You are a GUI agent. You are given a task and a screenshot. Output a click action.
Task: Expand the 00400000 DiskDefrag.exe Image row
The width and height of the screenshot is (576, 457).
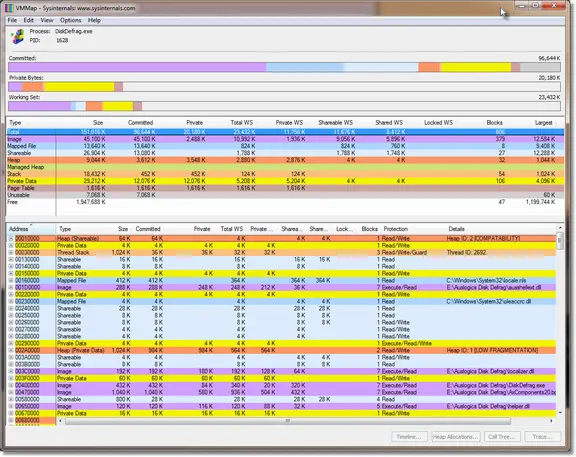pyautogui.click(x=11, y=385)
